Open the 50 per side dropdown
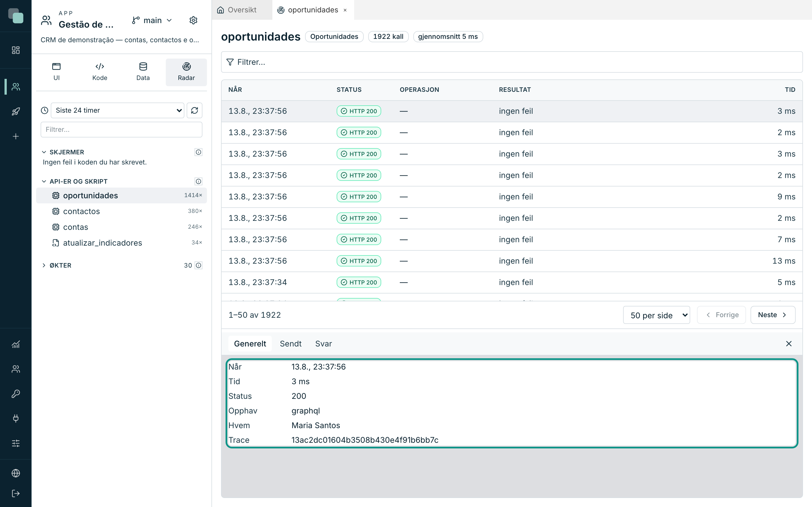Screen dimensions: 812x507 656,315
